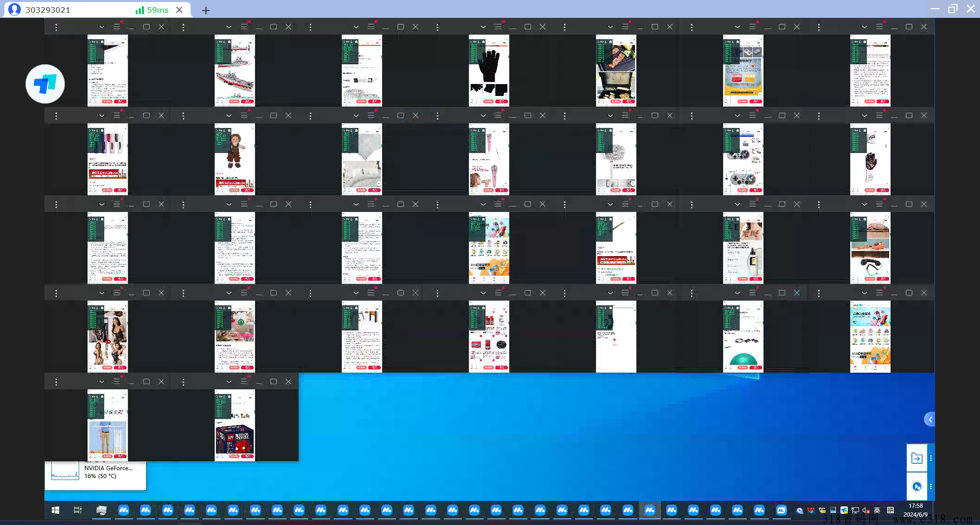This screenshot has height=525, width=980.
Task: Click the 59ms latency indicator
Action: pos(152,10)
